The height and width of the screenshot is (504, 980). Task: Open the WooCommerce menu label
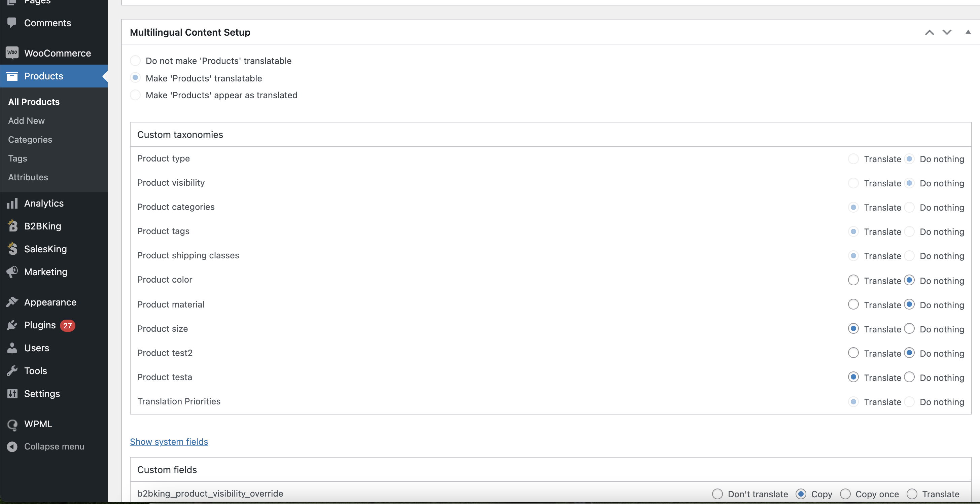click(x=58, y=53)
